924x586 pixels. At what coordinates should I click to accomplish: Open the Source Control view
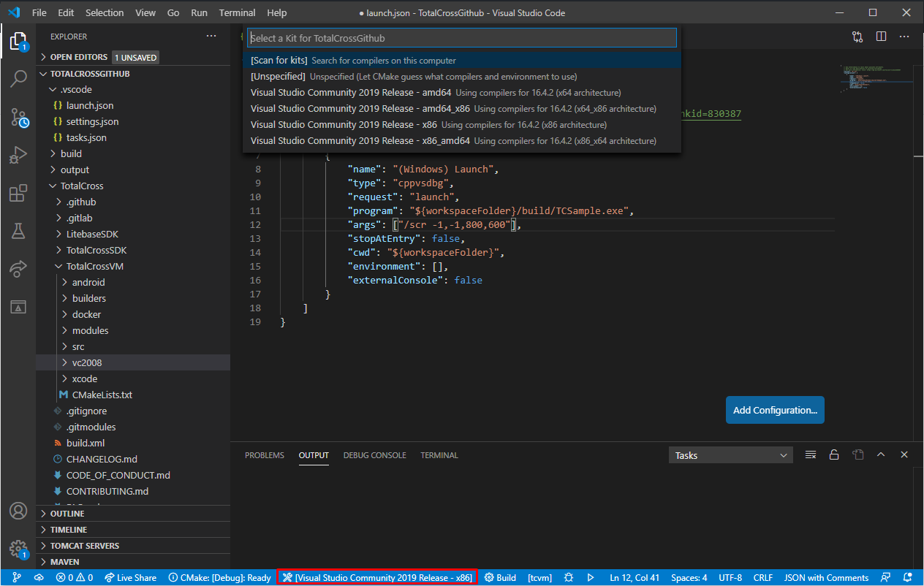point(18,117)
